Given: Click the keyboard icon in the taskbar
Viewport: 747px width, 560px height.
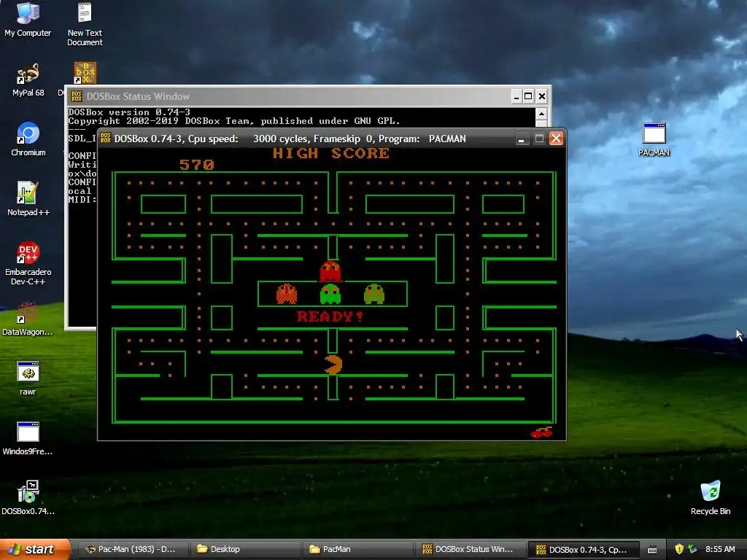Looking at the screenshot, I should 652,550.
